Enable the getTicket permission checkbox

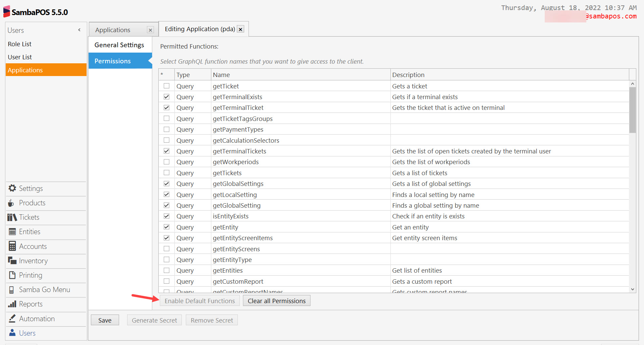[166, 86]
